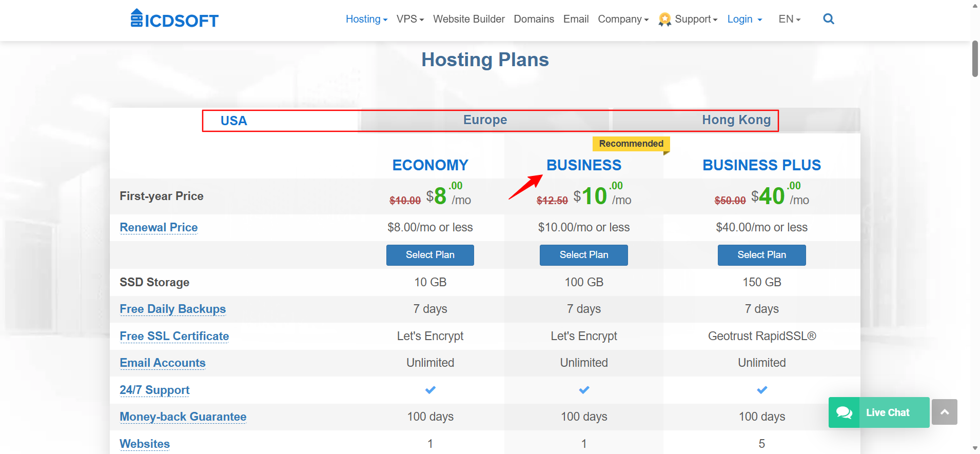Click the BUSINESS PLUS plan heading

click(x=762, y=165)
